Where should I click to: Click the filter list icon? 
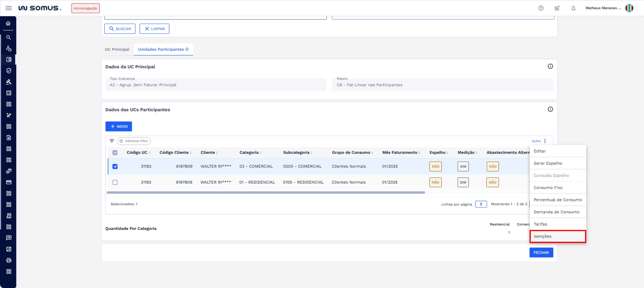tap(112, 141)
